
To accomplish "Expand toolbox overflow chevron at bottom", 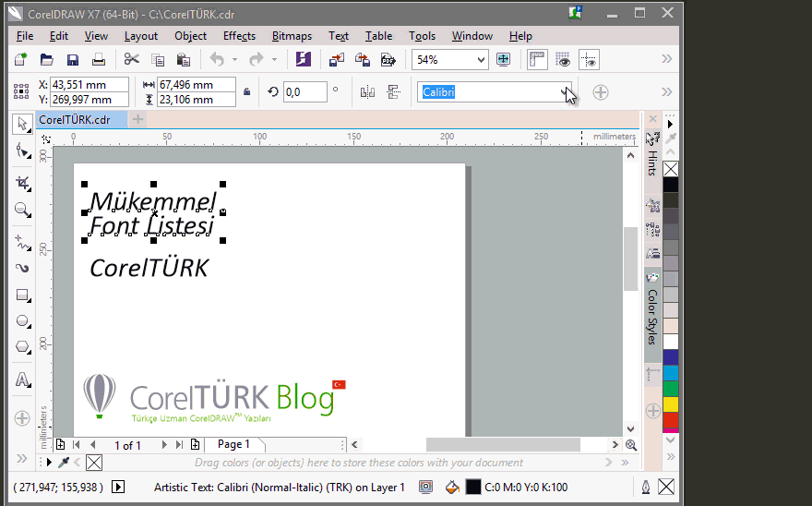I will (22, 458).
